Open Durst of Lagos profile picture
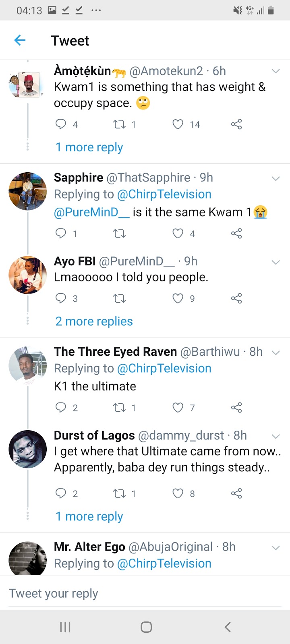 (28, 449)
